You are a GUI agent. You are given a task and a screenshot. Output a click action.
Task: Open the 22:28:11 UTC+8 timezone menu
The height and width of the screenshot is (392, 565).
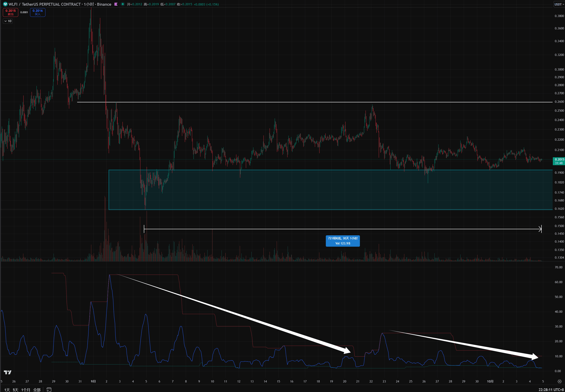[551, 390]
